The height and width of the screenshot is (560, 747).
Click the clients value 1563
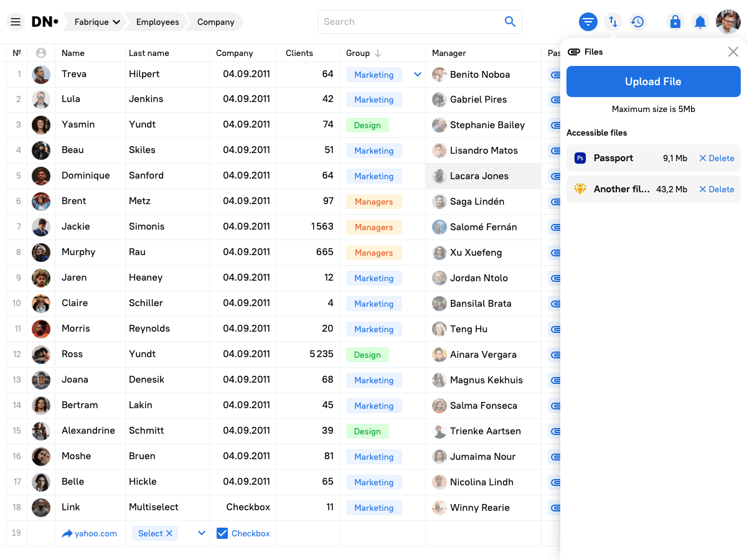pyautogui.click(x=322, y=226)
